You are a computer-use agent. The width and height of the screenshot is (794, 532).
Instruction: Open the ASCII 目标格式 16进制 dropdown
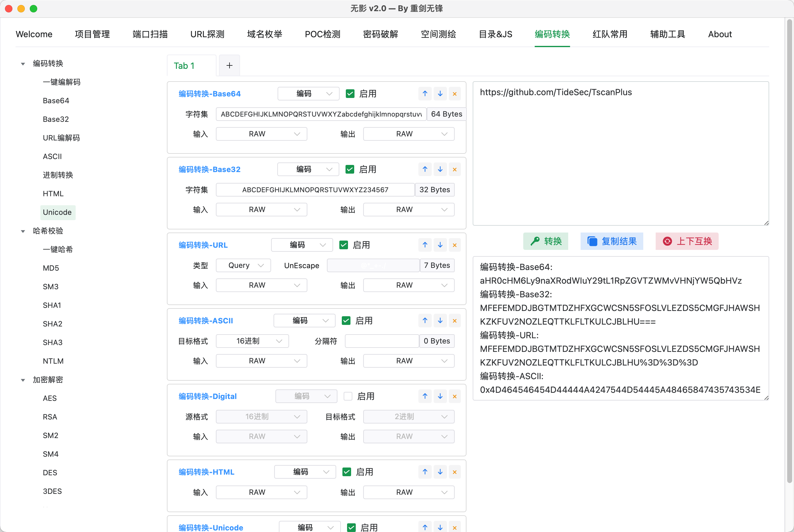pos(252,341)
